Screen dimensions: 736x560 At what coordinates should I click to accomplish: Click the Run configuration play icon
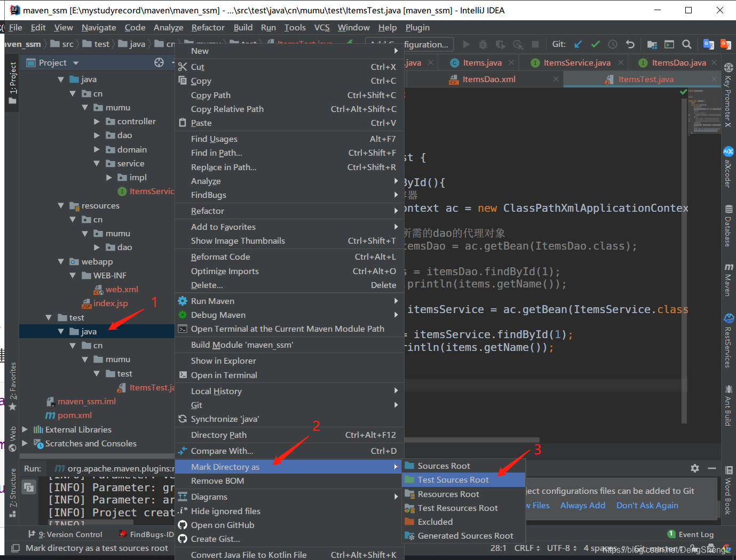(466, 44)
